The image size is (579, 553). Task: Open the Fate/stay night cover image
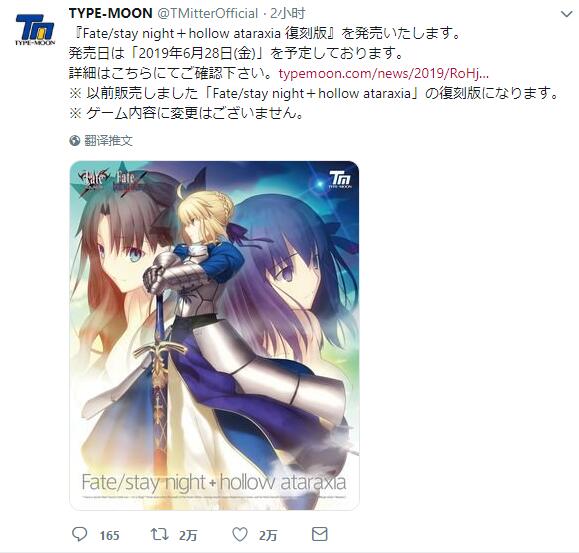click(x=214, y=336)
